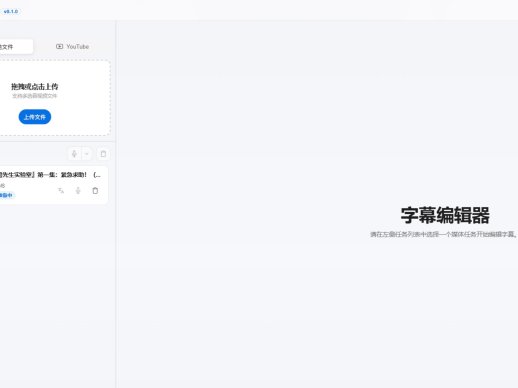Click the YouTube play icon on the tab
Image resolution: width=518 pixels, height=388 pixels.
pyautogui.click(x=59, y=46)
